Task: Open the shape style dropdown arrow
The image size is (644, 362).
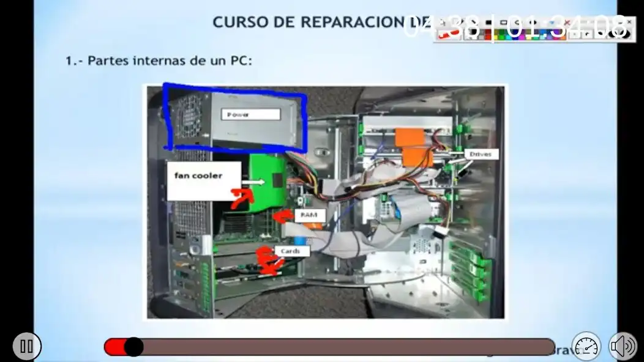Action: 552,22
